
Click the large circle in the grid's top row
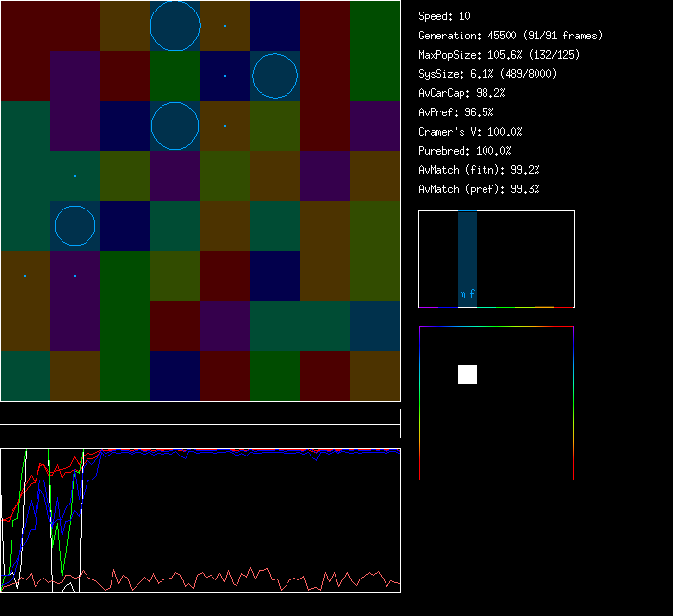click(175, 26)
